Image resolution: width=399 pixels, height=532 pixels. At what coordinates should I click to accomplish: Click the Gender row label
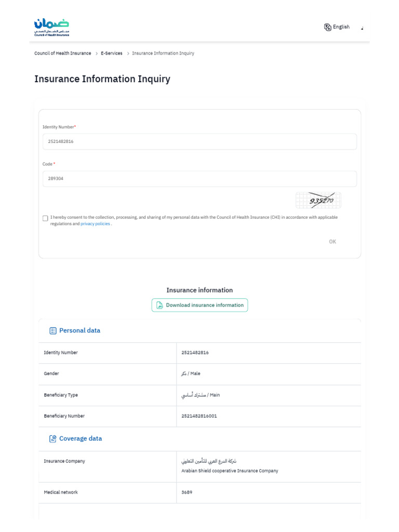tap(51, 374)
